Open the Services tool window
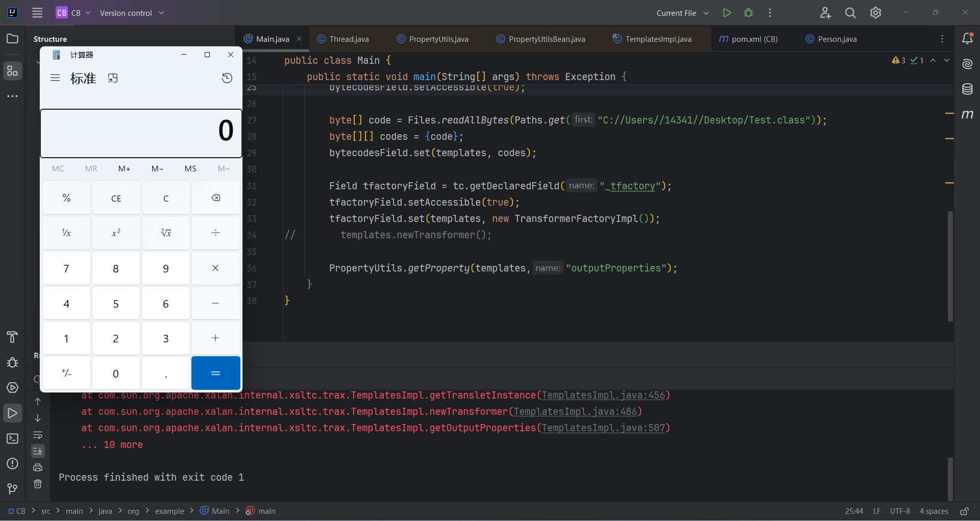The height and width of the screenshot is (521, 980). point(12,388)
